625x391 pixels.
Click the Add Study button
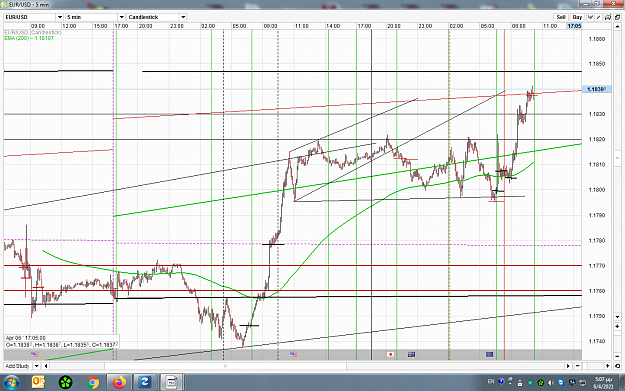[x=18, y=366]
